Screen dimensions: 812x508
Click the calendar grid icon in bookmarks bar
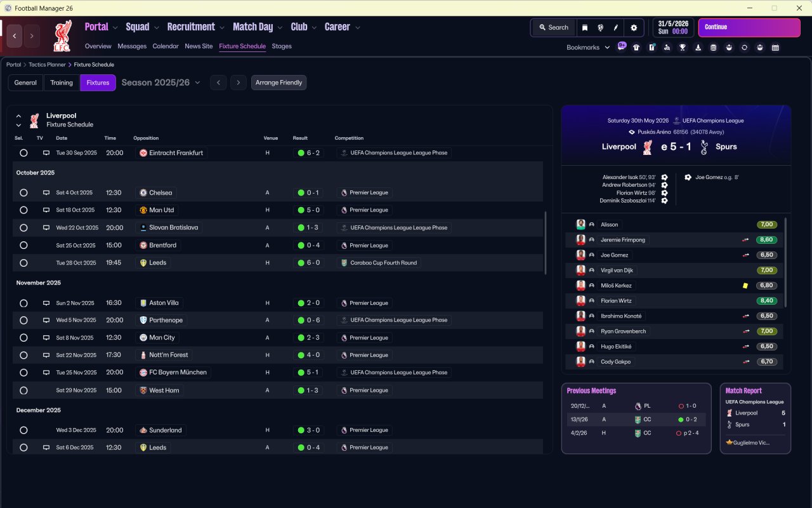coord(775,48)
